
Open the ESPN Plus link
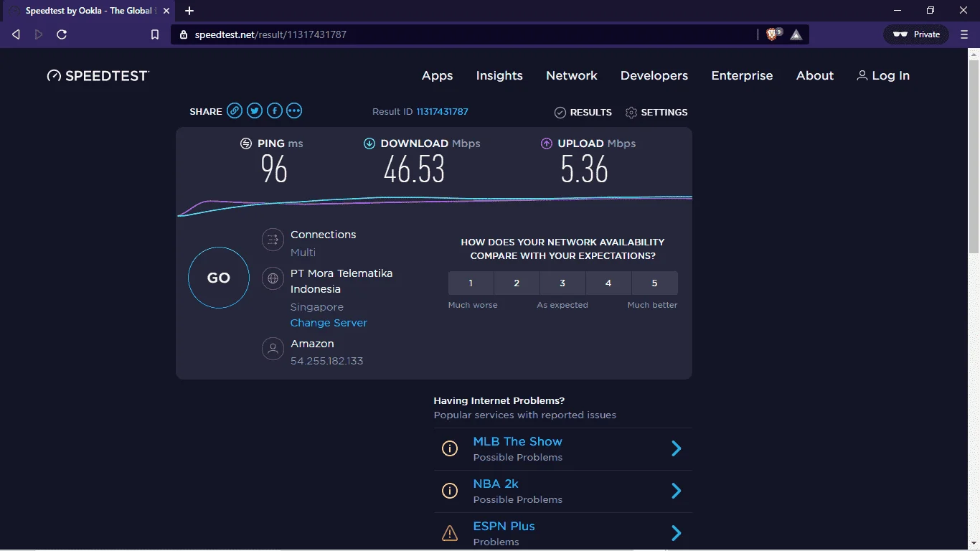click(x=504, y=526)
